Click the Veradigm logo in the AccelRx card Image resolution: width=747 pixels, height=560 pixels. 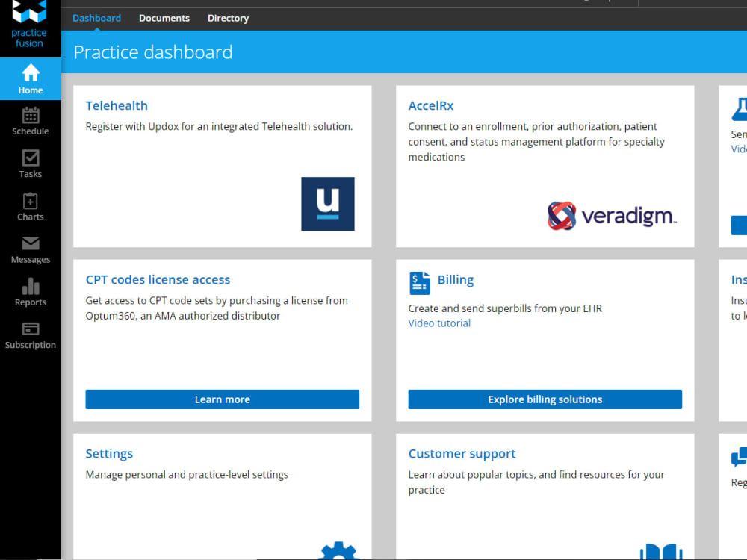click(x=612, y=216)
